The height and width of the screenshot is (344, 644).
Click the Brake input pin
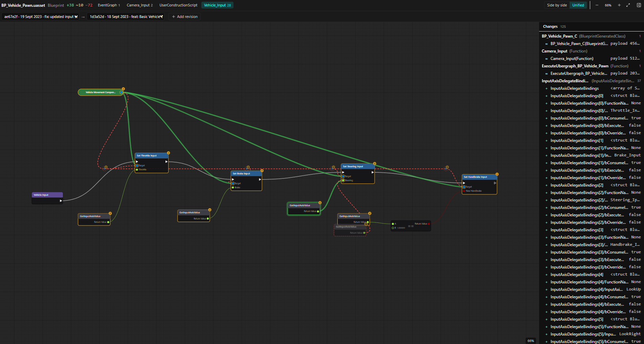click(233, 188)
